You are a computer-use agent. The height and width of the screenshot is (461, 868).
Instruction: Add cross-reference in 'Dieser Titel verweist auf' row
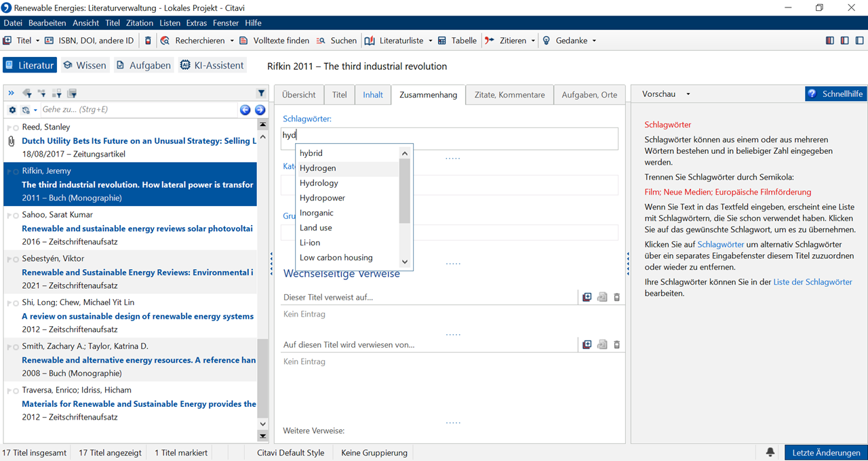tap(587, 297)
